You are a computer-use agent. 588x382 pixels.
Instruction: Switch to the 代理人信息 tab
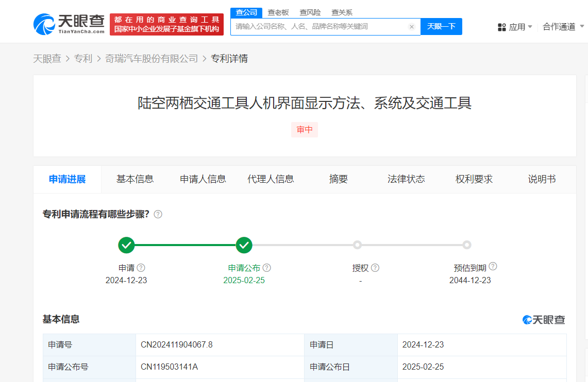pyautogui.click(x=271, y=179)
